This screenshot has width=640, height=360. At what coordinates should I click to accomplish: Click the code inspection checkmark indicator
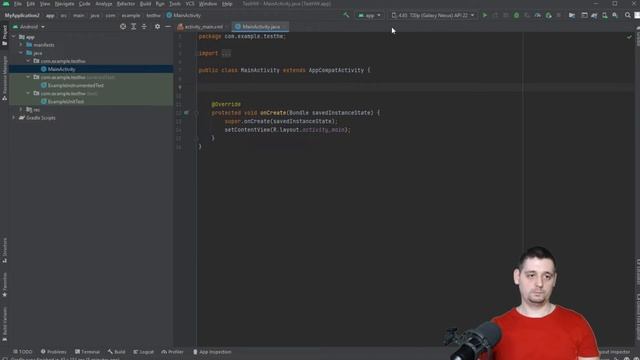(x=629, y=37)
